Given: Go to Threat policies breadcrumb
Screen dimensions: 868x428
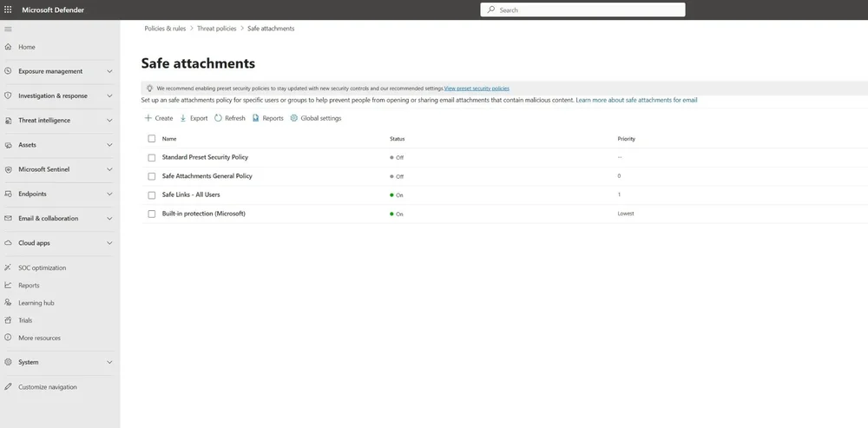Looking at the screenshot, I should [x=216, y=29].
